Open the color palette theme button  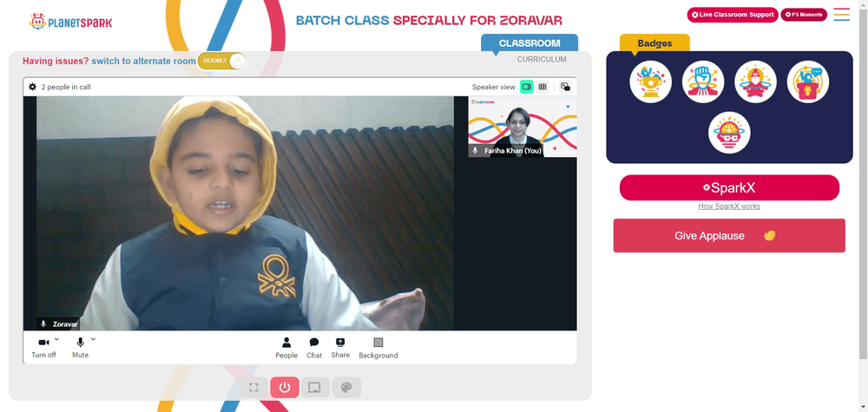point(346,387)
